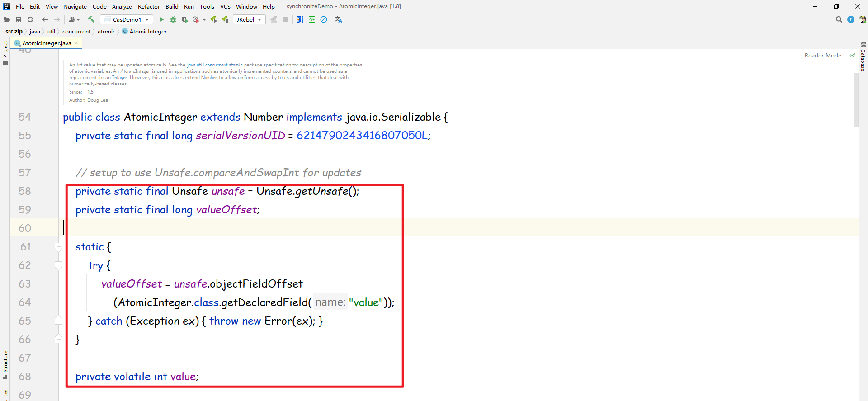Run with JRebel rocket icon
This screenshot has width=868, height=401.
pyautogui.click(x=213, y=19)
